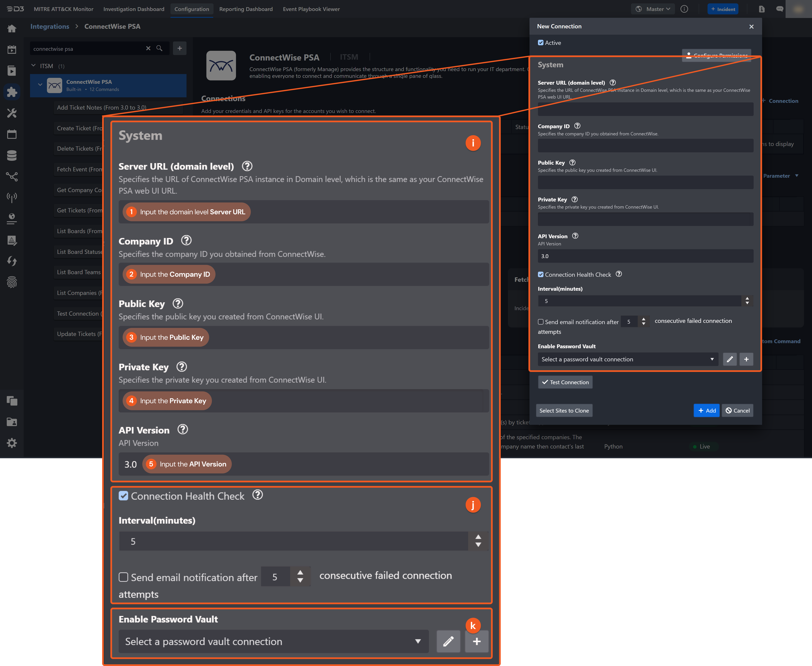812x666 pixels.
Task: Click the help icon beside Server URL
Action: [613, 83]
